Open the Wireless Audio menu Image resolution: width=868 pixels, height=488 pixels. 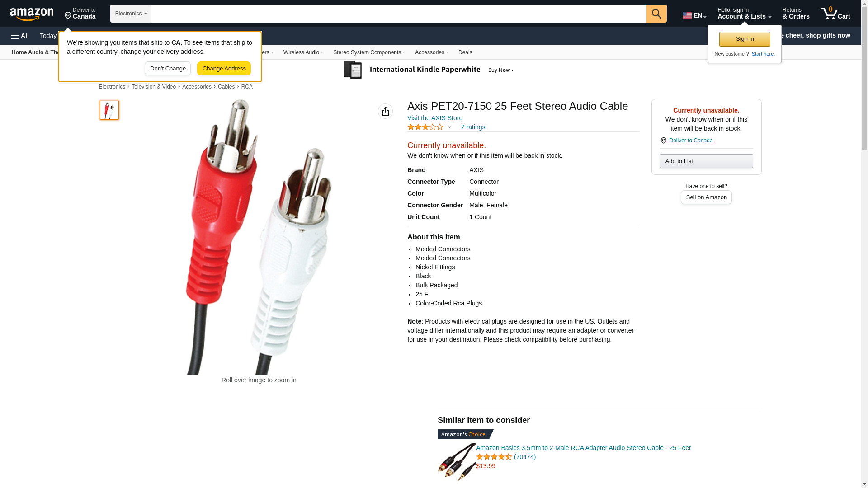click(x=303, y=52)
